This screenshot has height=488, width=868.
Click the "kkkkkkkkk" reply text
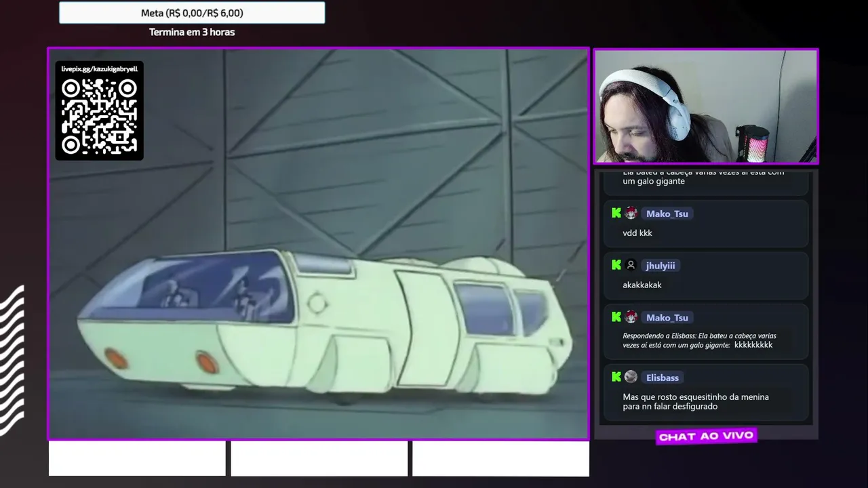coord(753,345)
